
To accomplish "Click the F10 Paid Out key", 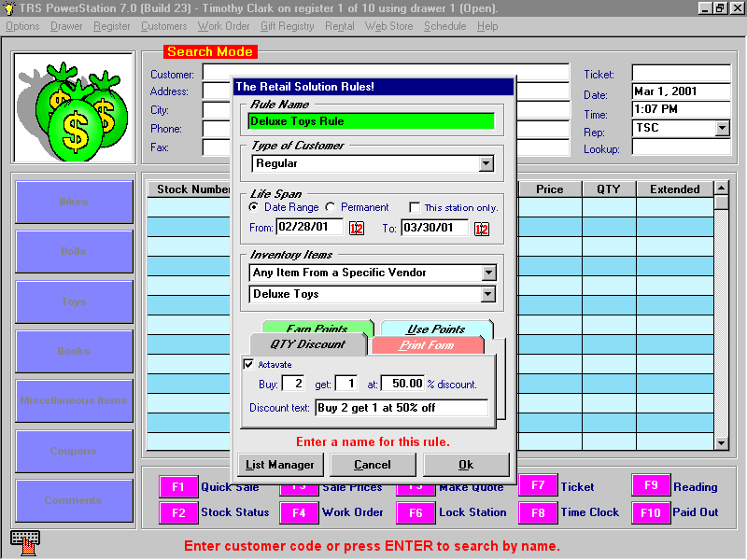I will (651, 512).
